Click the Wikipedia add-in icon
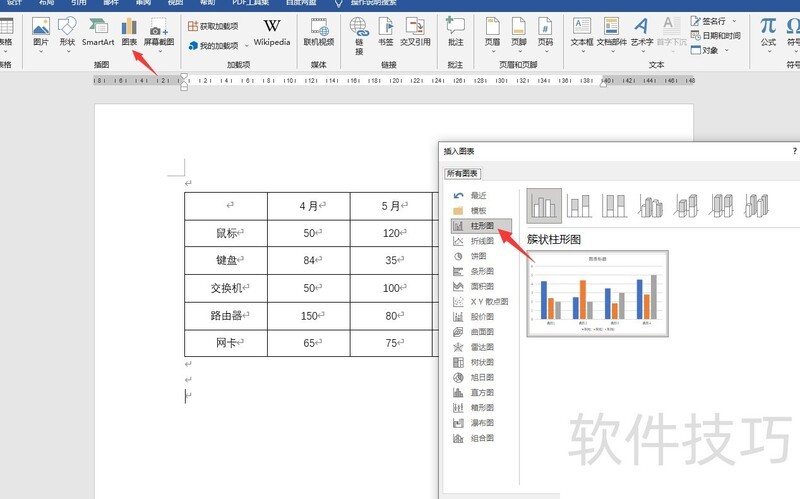The width and height of the screenshot is (800, 499). tap(271, 32)
